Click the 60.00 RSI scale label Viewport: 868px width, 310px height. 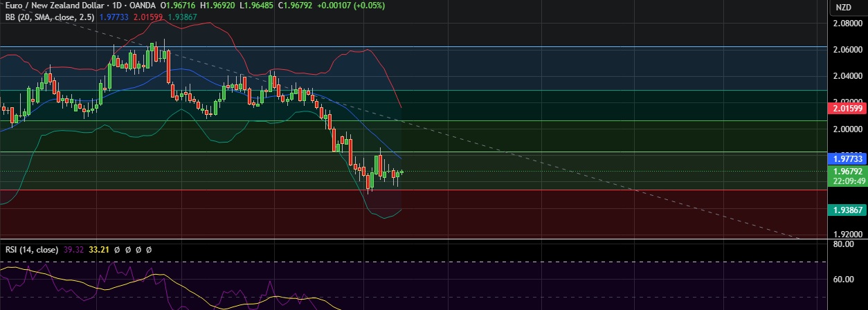(842, 280)
